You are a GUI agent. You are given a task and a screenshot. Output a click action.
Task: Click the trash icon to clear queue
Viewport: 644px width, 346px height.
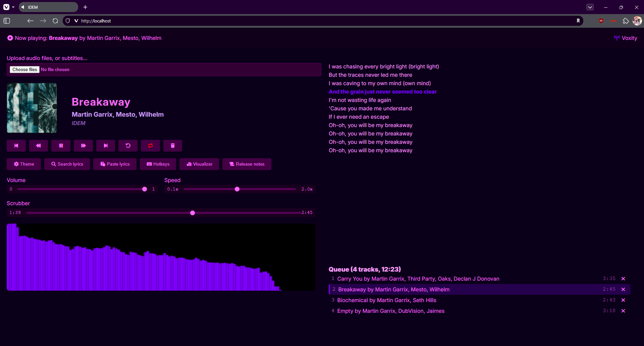coord(173,146)
